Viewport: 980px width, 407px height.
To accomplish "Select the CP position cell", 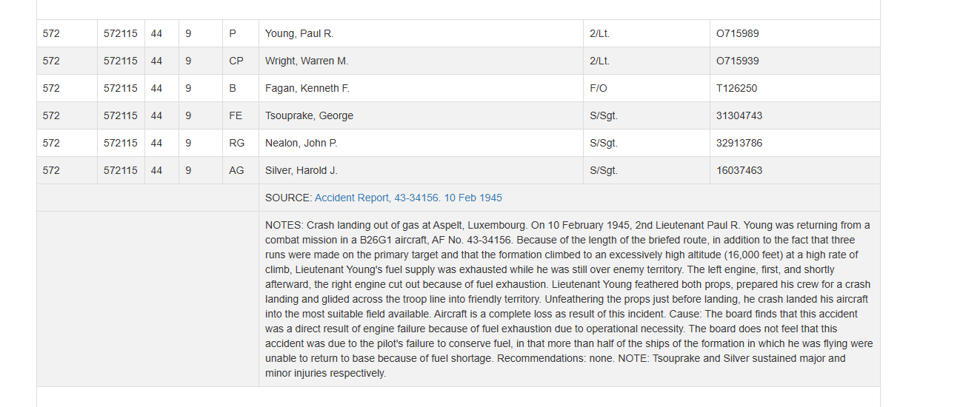I will 236,61.
